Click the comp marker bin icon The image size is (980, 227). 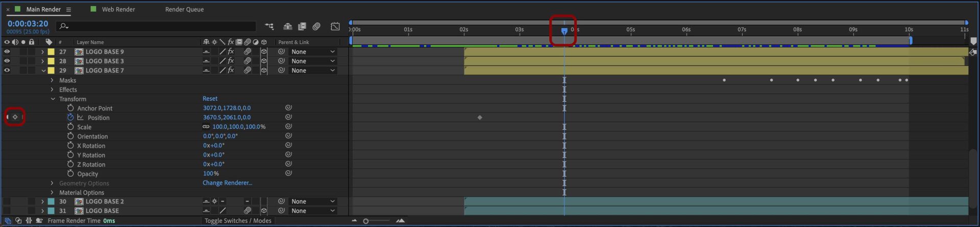pos(973,41)
